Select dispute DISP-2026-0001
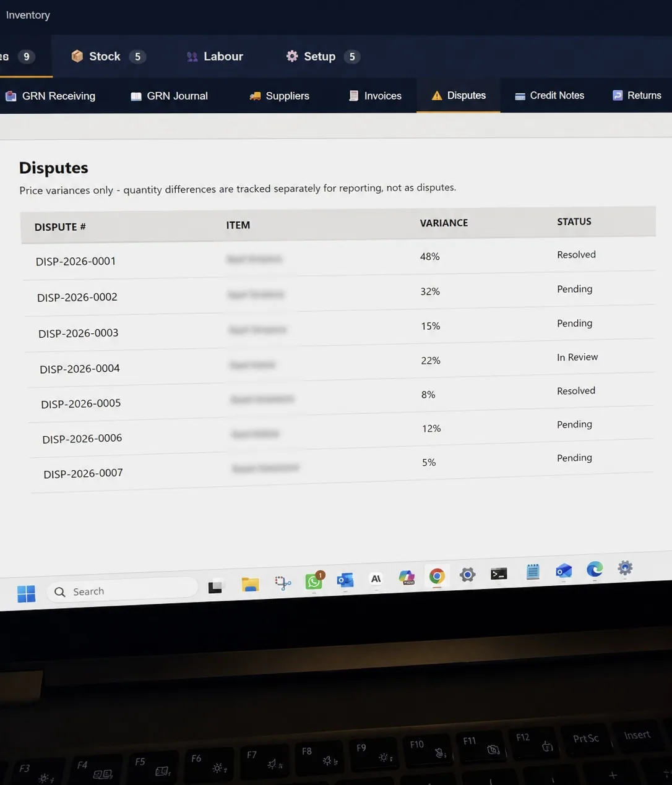This screenshot has height=785, width=672. [x=75, y=261]
